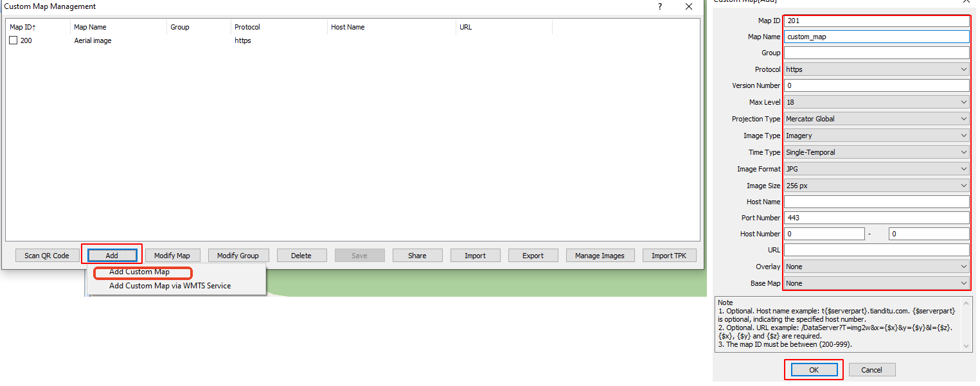Click the Share button
Image resolution: width=980 pixels, height=386 pixels.
[417, 256]
